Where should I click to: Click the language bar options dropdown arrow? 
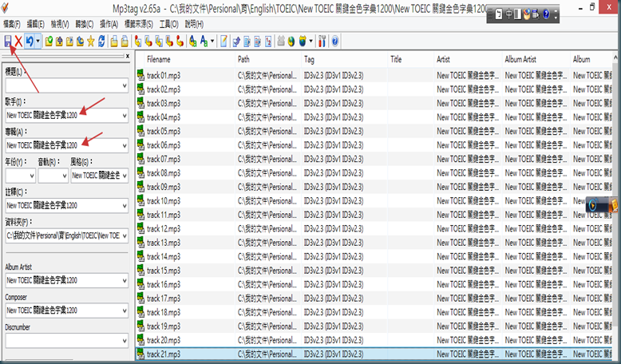tap(556, 17)
